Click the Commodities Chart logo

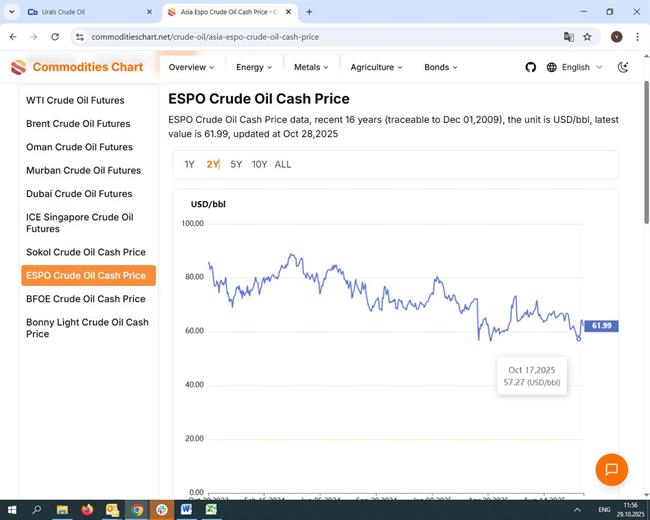tap(77, 67)
